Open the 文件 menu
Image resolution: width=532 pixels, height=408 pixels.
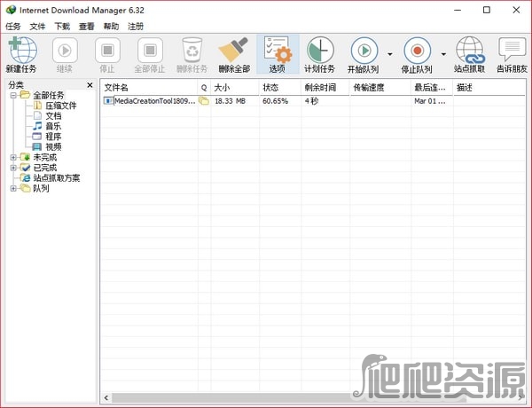(x=37, y=26)
